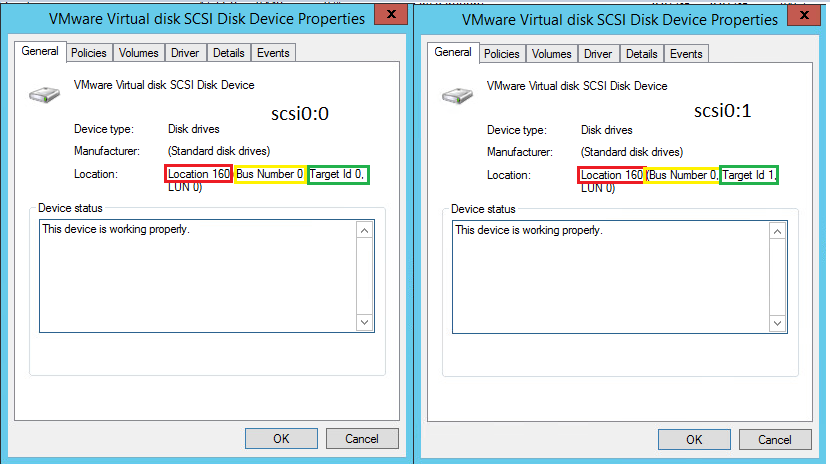Click Cancel in the scsi0:0 dialog
Screen dimensions: 830x466
click(x=362, y=438)
